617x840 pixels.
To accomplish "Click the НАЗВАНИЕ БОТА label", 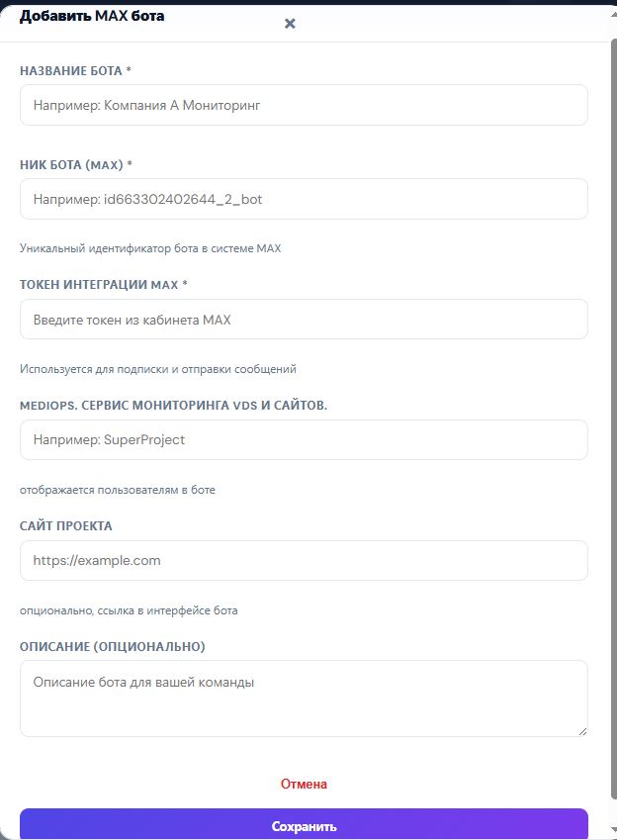I will pos(75,70).
